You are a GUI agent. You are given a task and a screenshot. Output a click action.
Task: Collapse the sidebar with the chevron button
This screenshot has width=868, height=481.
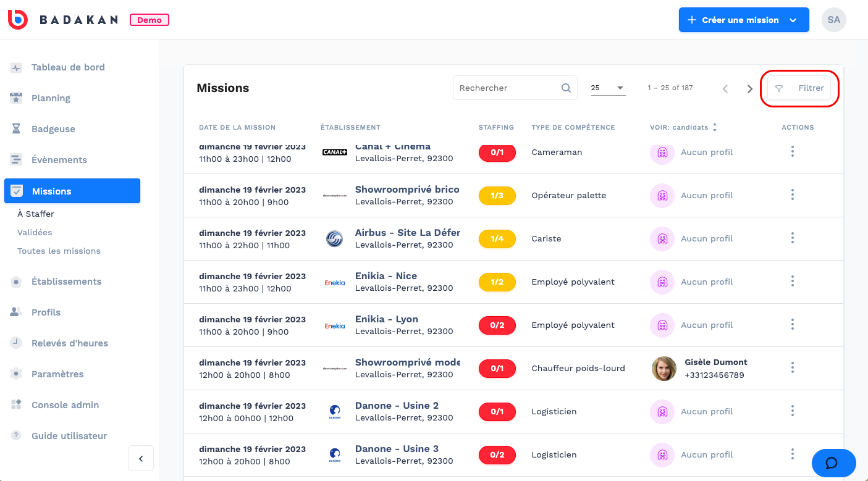[141, 459]
